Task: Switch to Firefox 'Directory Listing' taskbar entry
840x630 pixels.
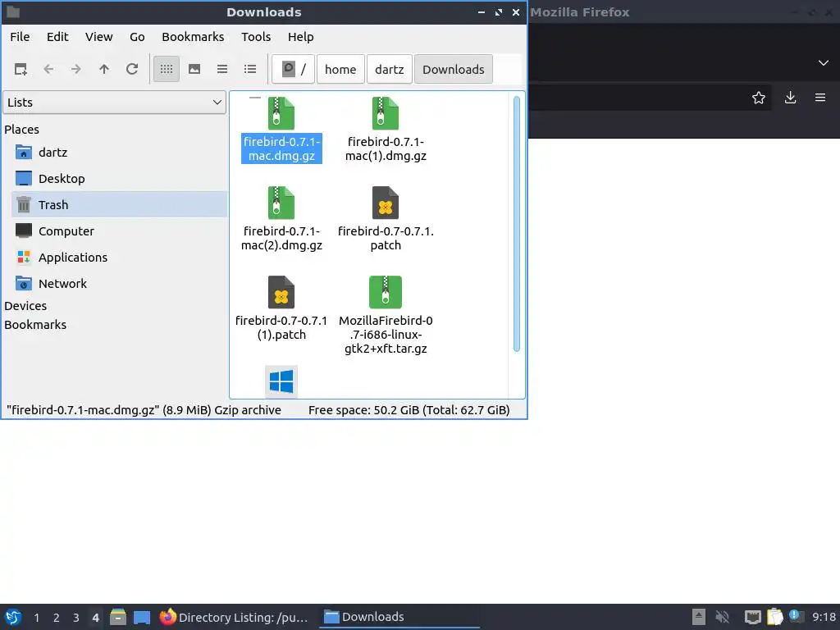Action: 234,617
